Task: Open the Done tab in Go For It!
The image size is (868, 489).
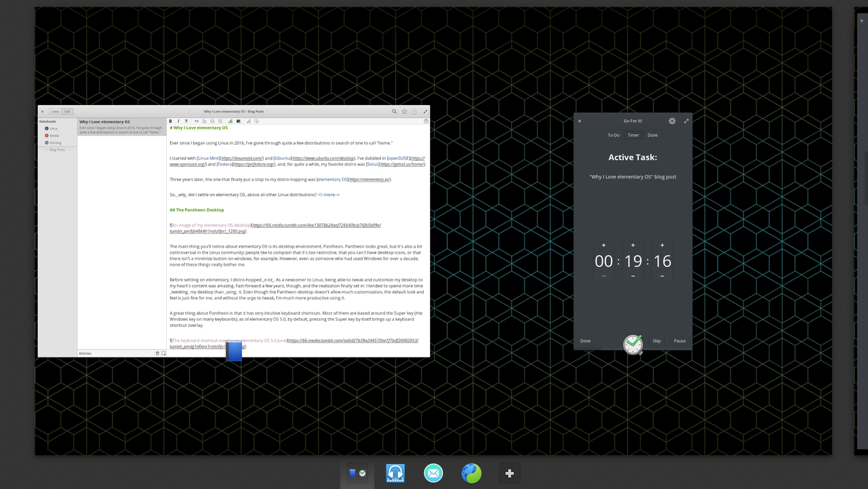Action: tap(652, 135)
